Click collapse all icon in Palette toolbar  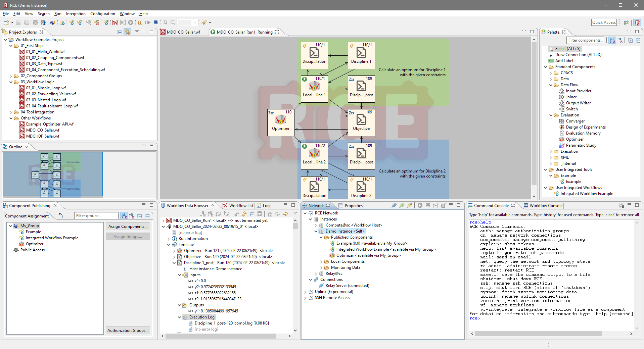click(x=638, y=41)
